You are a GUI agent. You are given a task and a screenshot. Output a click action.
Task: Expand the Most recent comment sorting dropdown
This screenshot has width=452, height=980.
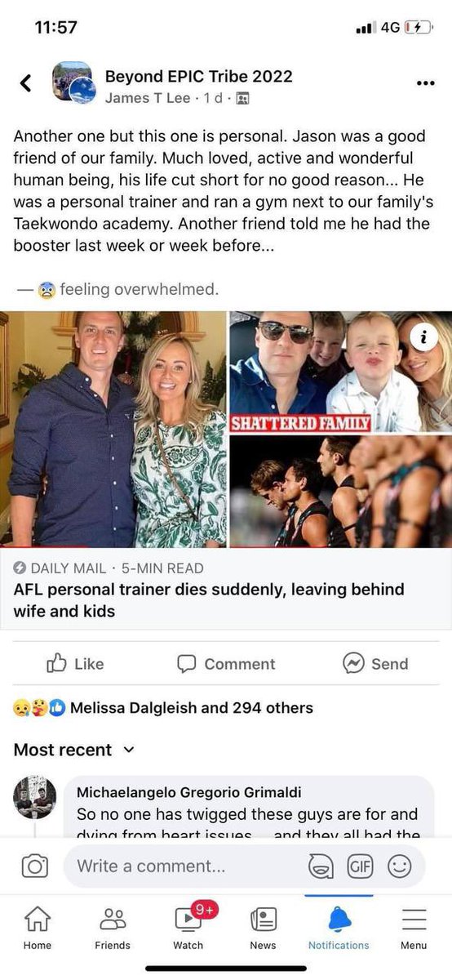(73, 750)
